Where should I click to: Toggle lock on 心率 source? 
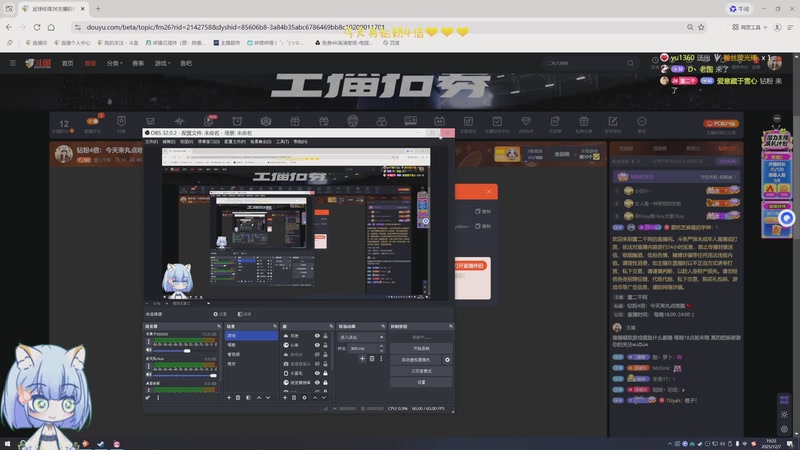(325, 345)
